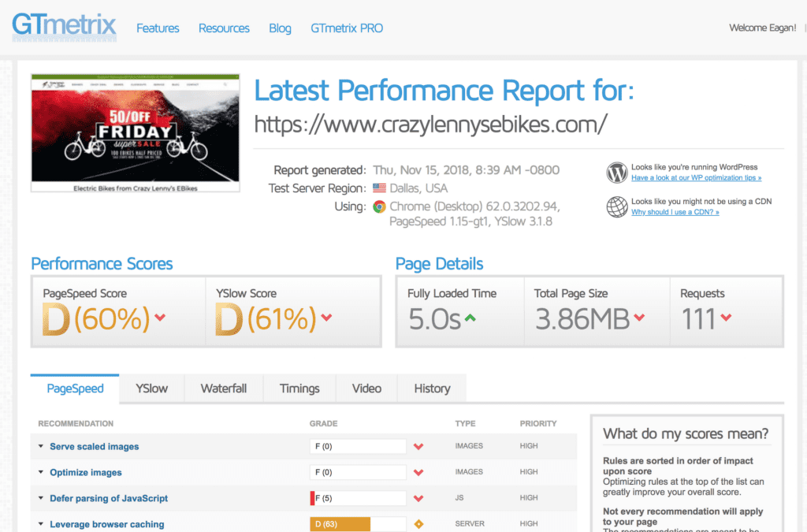Open the Video tab

click(x=366, y=389)
